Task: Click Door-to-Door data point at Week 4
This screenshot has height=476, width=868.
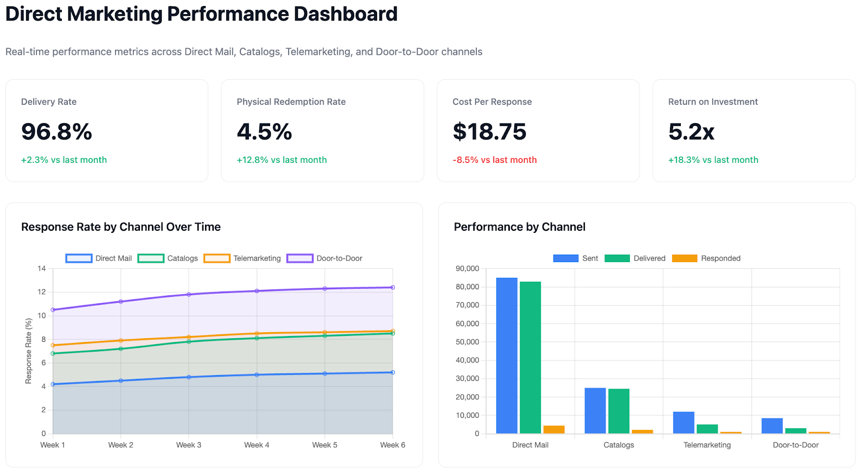Action: (x=257, y=291)
